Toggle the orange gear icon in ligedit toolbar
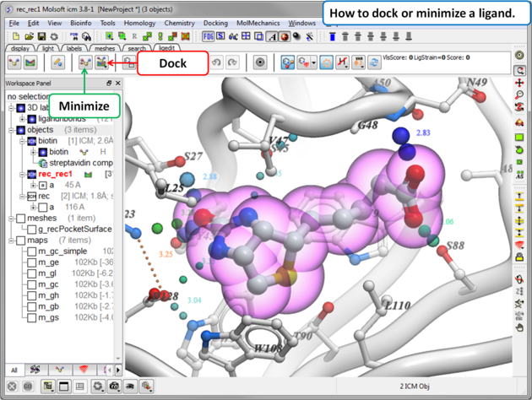 pos(327,62)
